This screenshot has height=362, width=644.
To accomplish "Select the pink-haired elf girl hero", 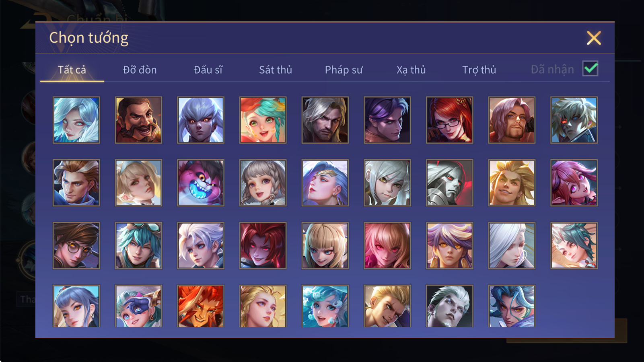I will [x=574, y=183].
